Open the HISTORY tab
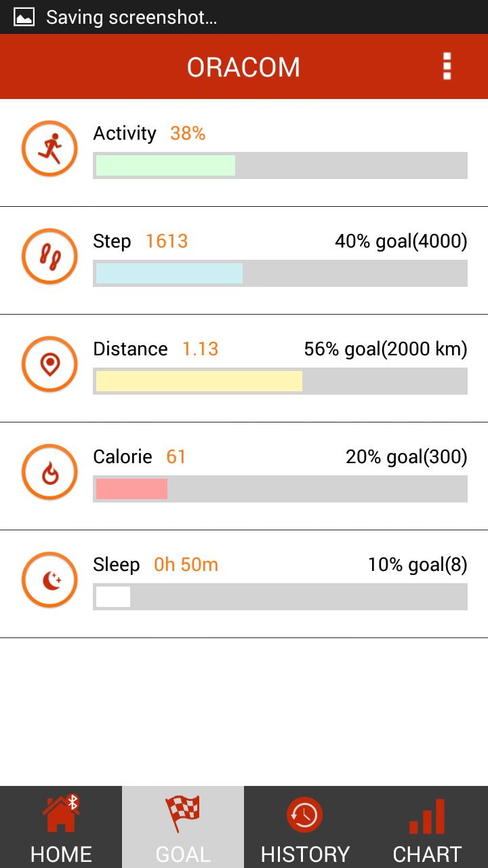Viewport: 488px width, 868px height. point(305,827)
